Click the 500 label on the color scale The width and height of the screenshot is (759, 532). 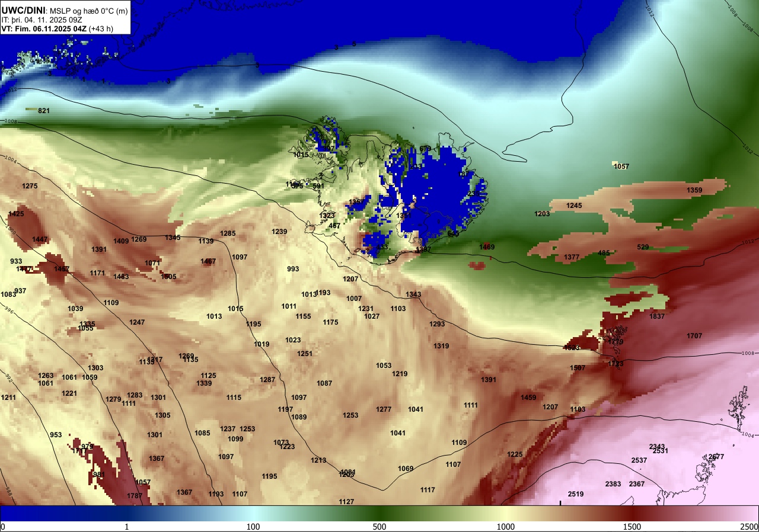point(379,527)
